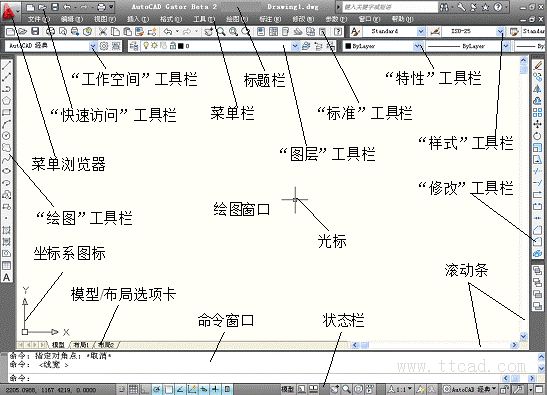The image size is (547, 395).
Task: Click the status bar zoom magnifier icon
Action: coord(346,389)
